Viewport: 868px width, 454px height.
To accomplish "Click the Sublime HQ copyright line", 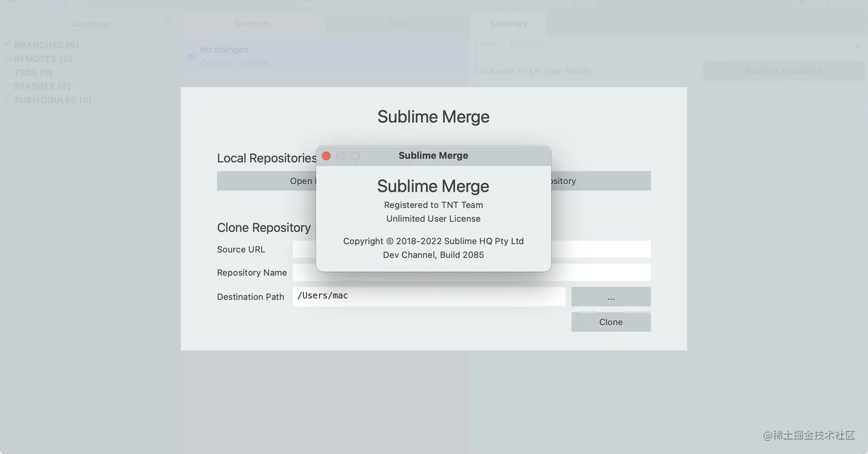I will pyautogui.click(x=433, y=241).
